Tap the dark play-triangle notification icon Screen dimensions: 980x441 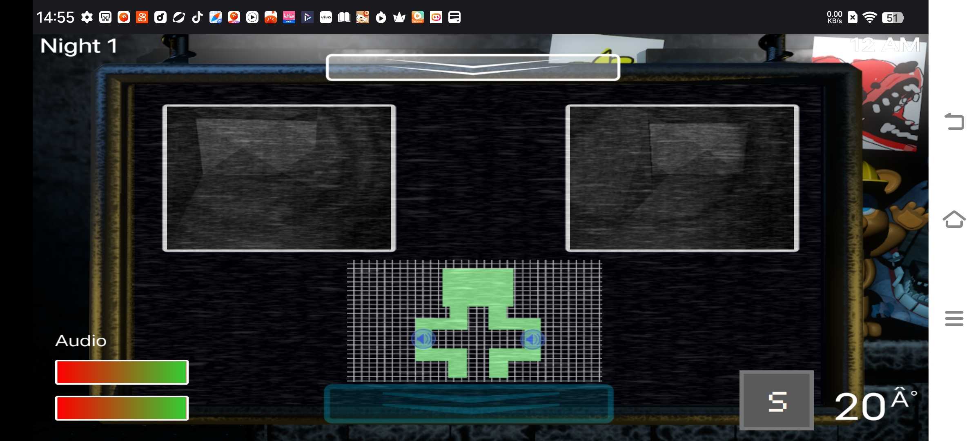(307, 17)
